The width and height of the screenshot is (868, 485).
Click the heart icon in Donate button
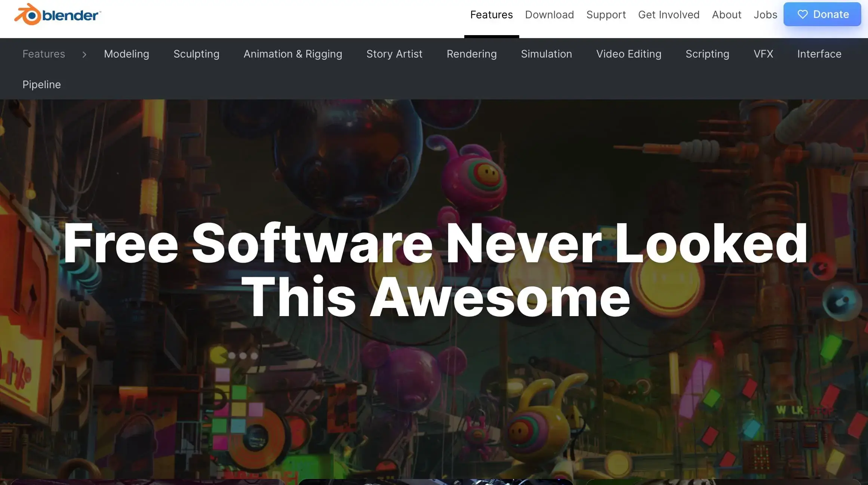(x=802, y=15)
